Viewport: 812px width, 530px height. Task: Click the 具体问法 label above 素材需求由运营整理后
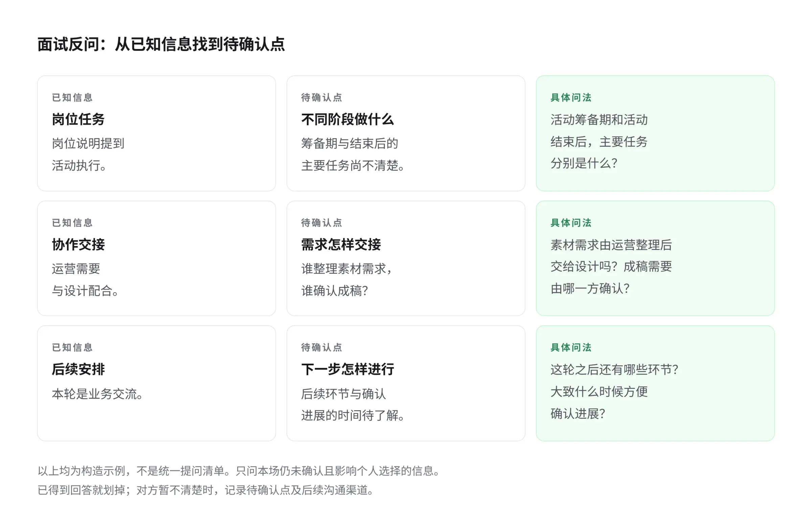point(571,223)
